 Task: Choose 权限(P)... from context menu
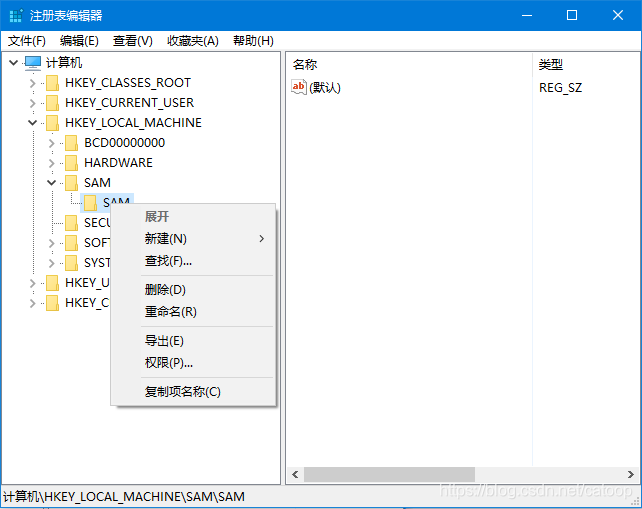pos(193,363)
